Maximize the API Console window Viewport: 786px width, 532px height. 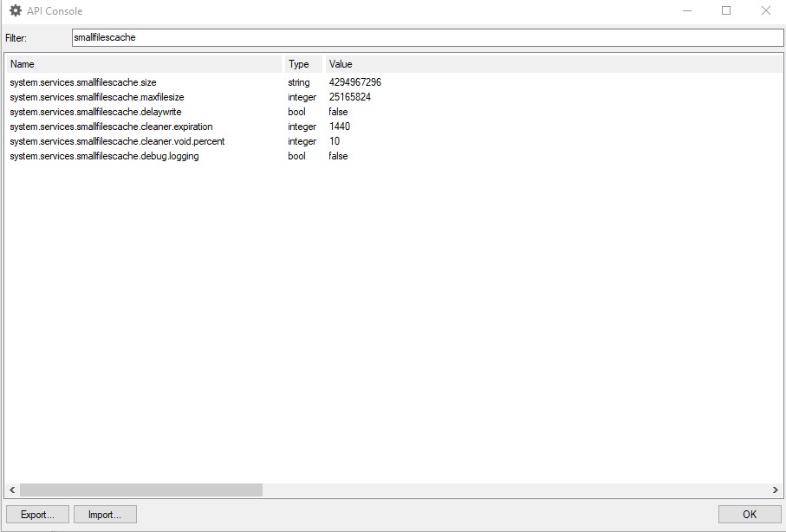click(x=726, y=10)
